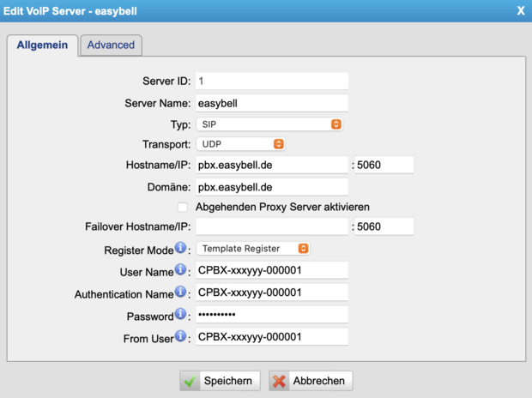Click info icon beside From User
This screenshot has width=532, height=398.
click(x=181, y=336)
